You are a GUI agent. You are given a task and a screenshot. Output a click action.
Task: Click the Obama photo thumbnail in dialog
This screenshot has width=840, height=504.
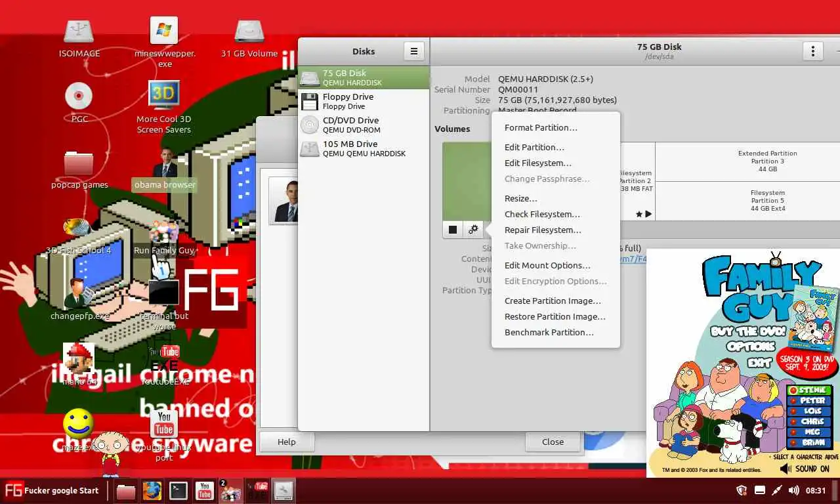284,201
